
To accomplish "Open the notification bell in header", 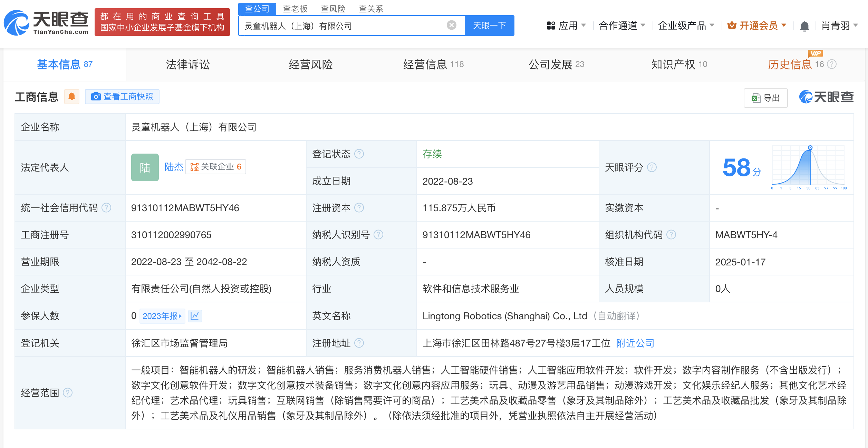I will pos(804,26).
